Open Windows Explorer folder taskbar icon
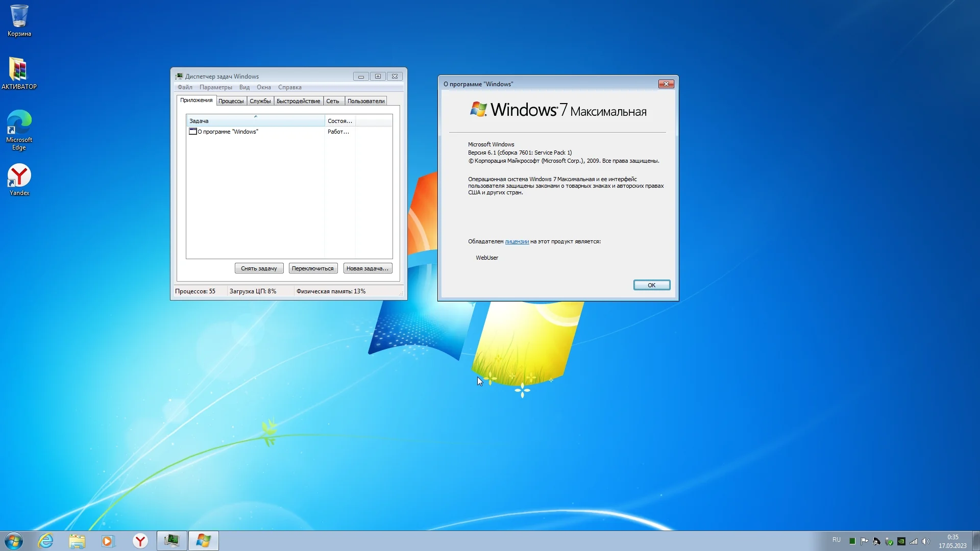 tap(77, 541)
